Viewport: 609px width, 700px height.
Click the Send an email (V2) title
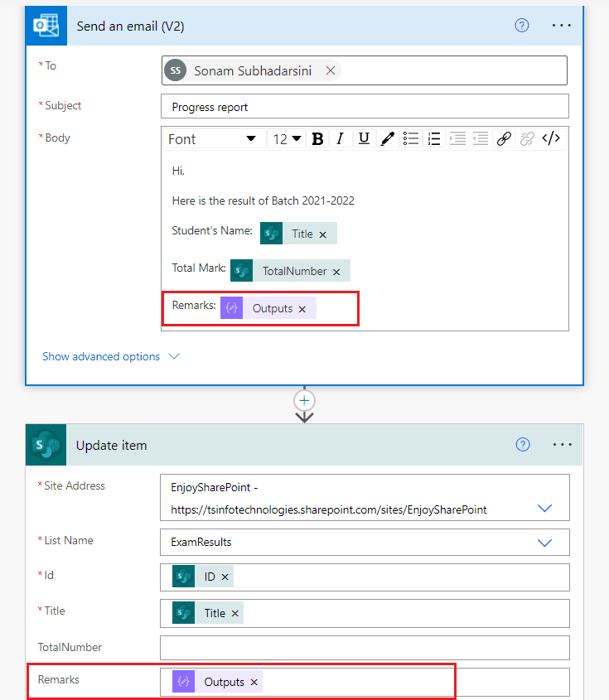pos(130,27)
